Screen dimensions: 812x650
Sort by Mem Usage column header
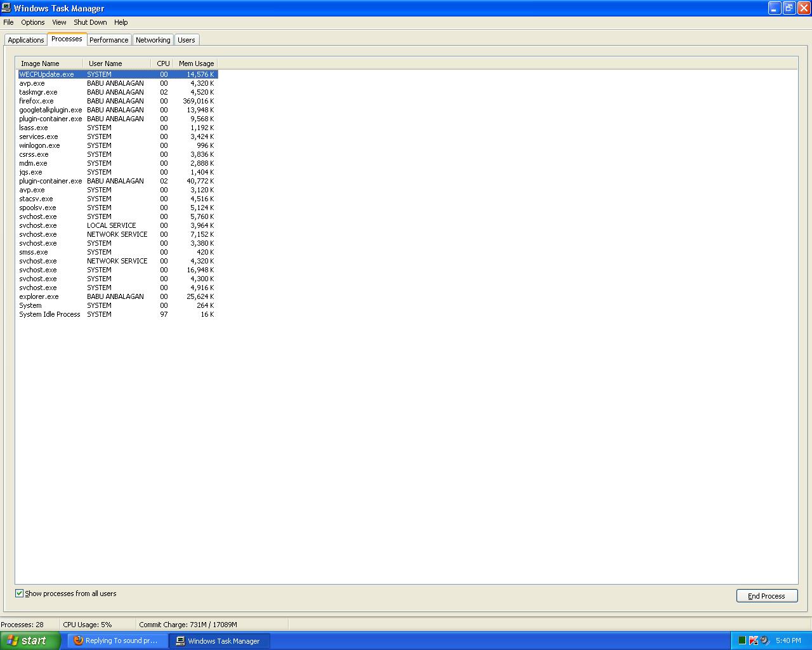coord(195,63)
